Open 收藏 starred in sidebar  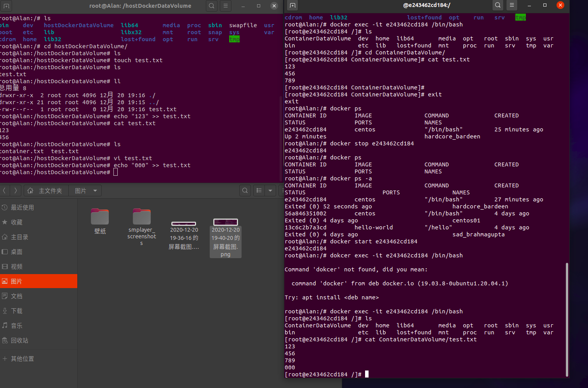pyautogui.click(x=38, y=222)
